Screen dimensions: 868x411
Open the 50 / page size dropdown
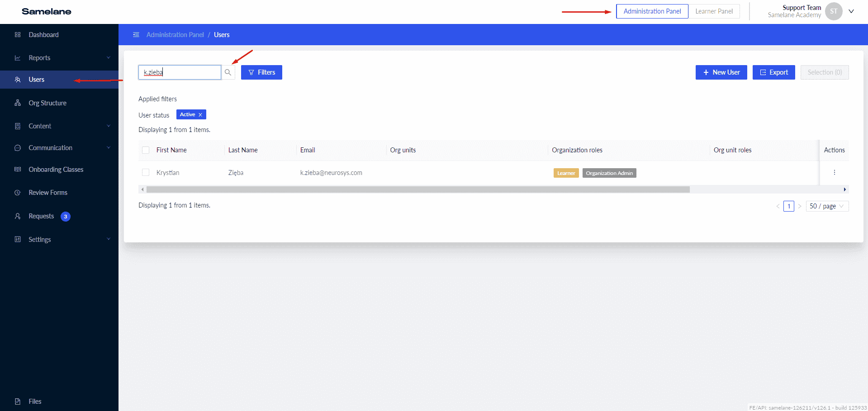(827, 206)
